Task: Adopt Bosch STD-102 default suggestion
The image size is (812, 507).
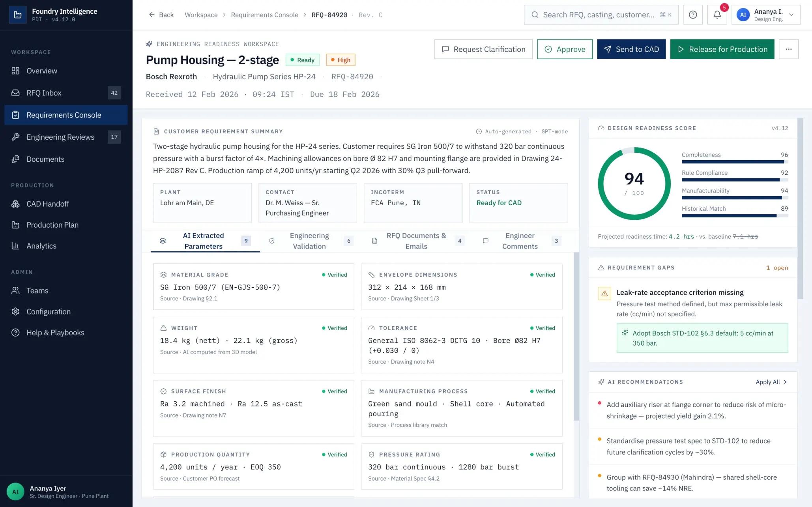Action: 702,338
